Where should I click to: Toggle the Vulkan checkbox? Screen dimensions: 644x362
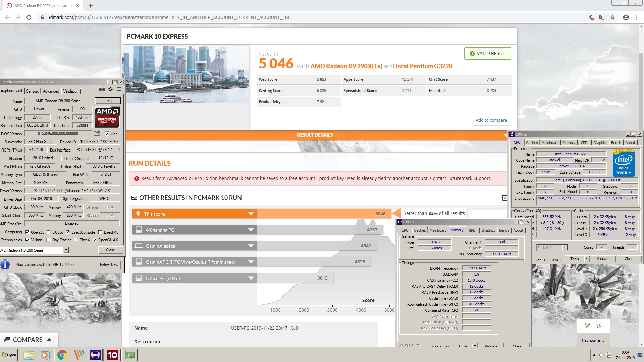click(27, 240)
